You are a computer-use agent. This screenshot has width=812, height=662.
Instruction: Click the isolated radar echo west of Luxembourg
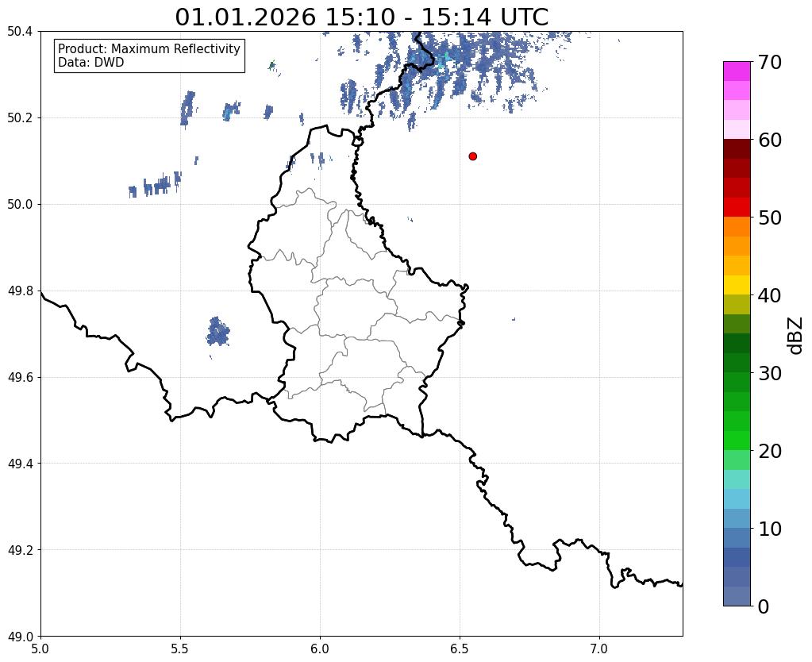click(217, 332)
